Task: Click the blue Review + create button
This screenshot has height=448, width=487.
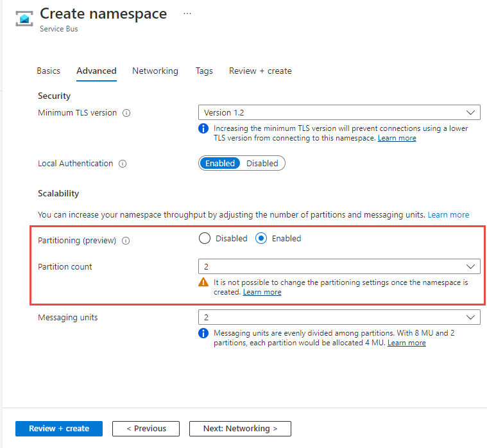Action: tap(59, 428)
